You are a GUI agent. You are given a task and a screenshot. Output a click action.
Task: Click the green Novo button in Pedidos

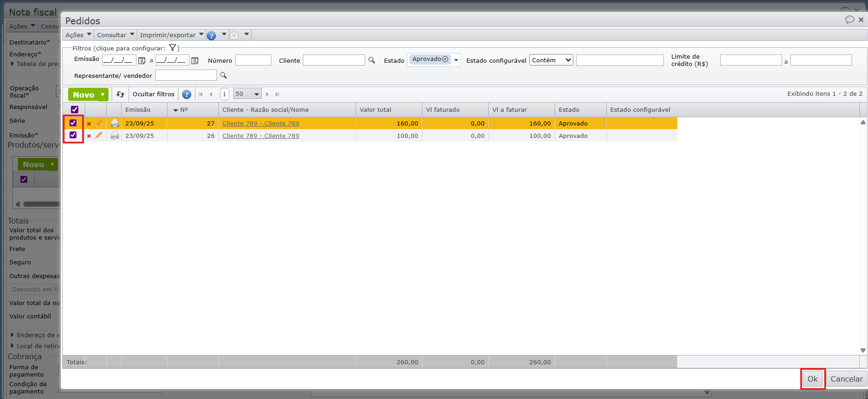tap(83, 94)
